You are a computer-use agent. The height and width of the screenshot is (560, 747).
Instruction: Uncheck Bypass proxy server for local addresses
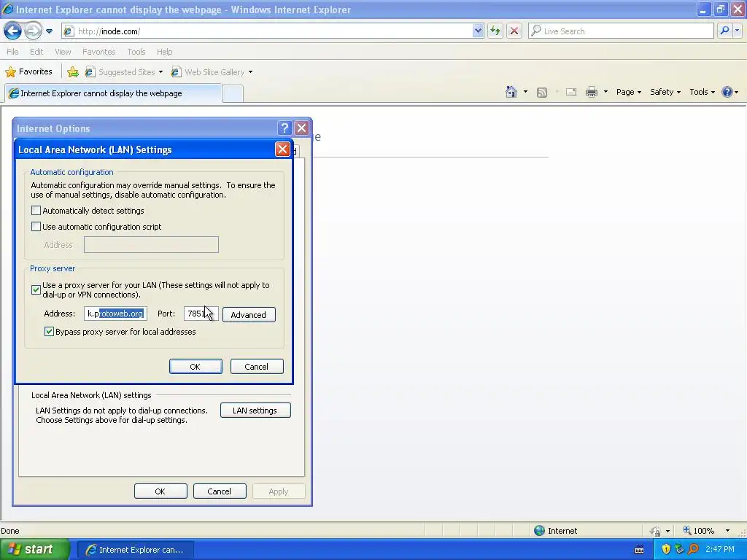coord(49,332)
